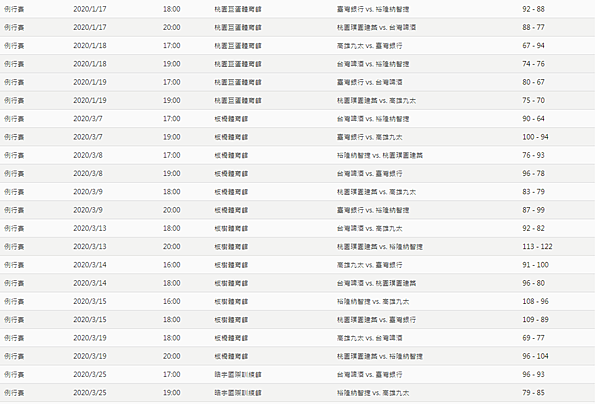Select time 17:00 in the 2020/1/18 row
Image resolution: width=600 pixels, height=404 pixels.
tap(171, 46)
